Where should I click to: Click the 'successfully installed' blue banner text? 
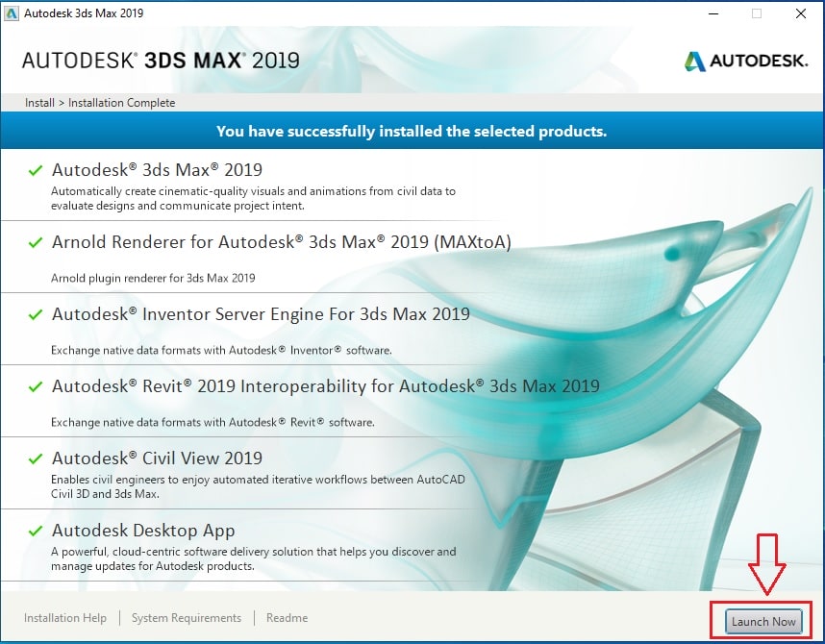click(412, 131)
